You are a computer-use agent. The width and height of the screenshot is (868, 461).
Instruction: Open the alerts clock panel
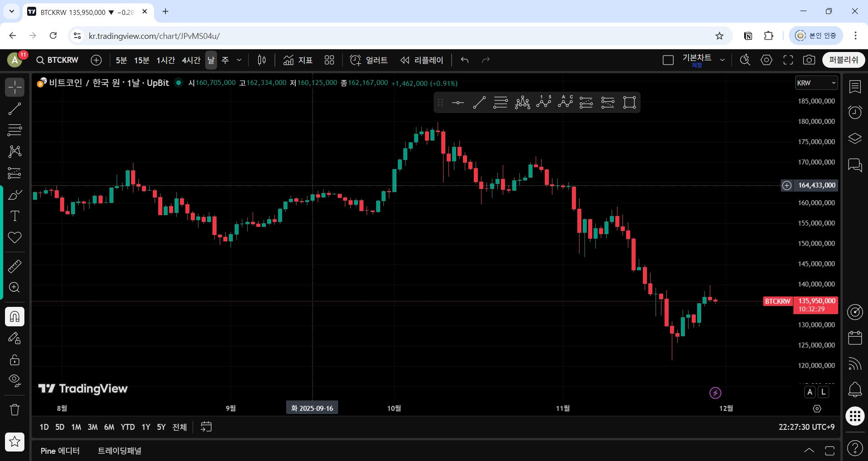[x=855, y=113]
